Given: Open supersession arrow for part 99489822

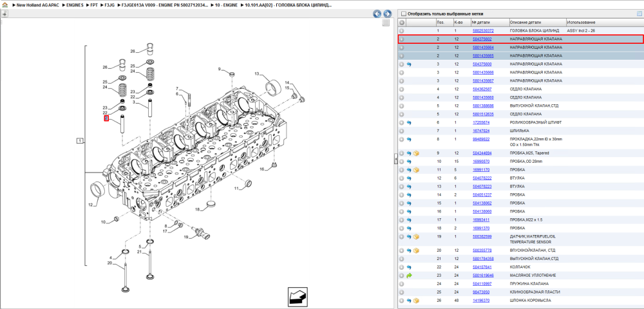Looking at the screenshot, I should 409,140.
